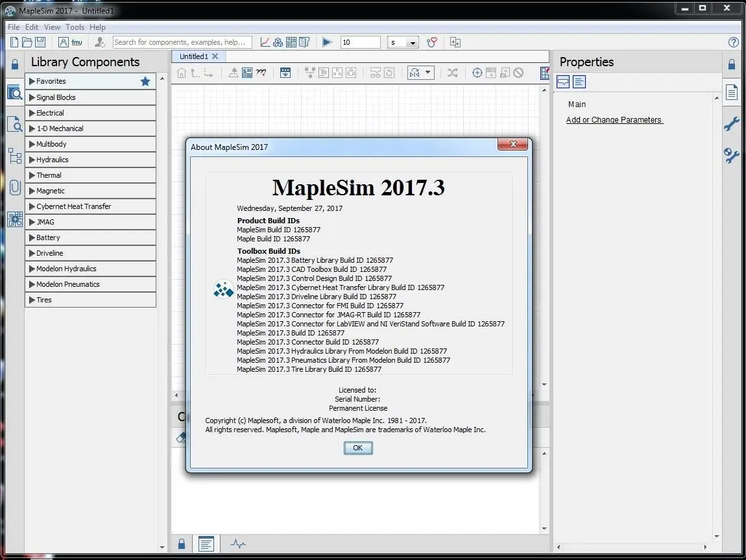Screen dimensions: 746x560
Task: Click the shuffle arrows icon in the model toolbar
Action: [x=452, y=73]
